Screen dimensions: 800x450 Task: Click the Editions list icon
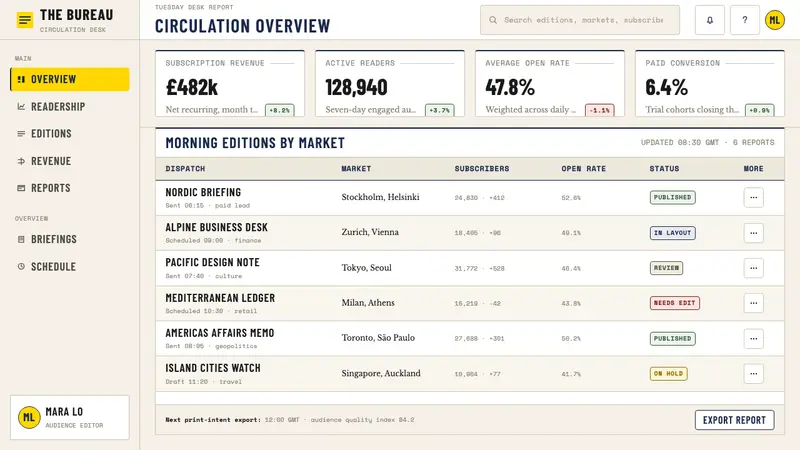[21, 134]
